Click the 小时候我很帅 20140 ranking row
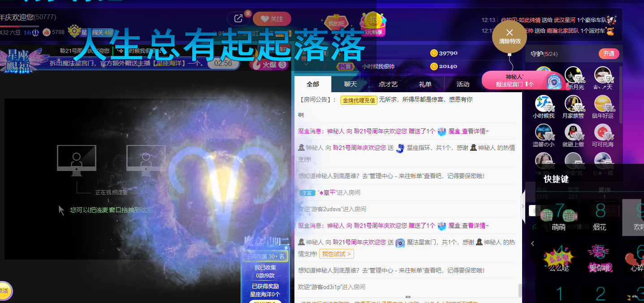Image resolution: width=644 pixels, height=303 pixels. [x=408, y=66]
